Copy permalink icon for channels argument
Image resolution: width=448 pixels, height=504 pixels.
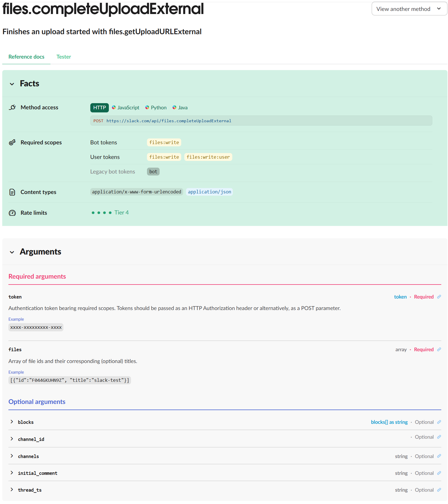tap(439, 456)
